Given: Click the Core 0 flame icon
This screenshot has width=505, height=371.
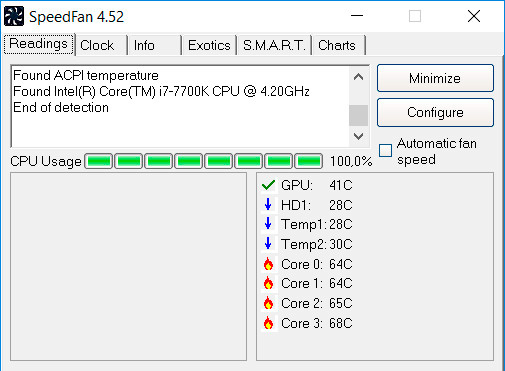Looking at the screenshot, I should pyautogui.click(x=268, y=264).
